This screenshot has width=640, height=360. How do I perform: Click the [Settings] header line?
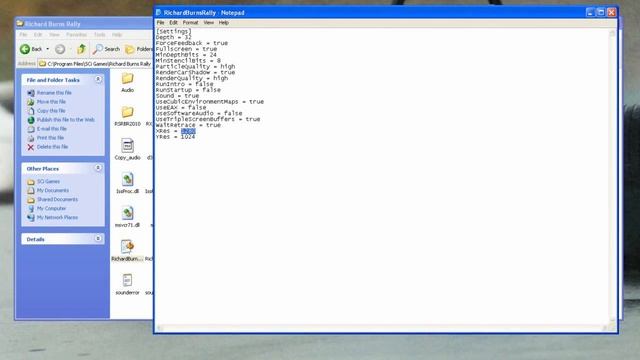173,31
